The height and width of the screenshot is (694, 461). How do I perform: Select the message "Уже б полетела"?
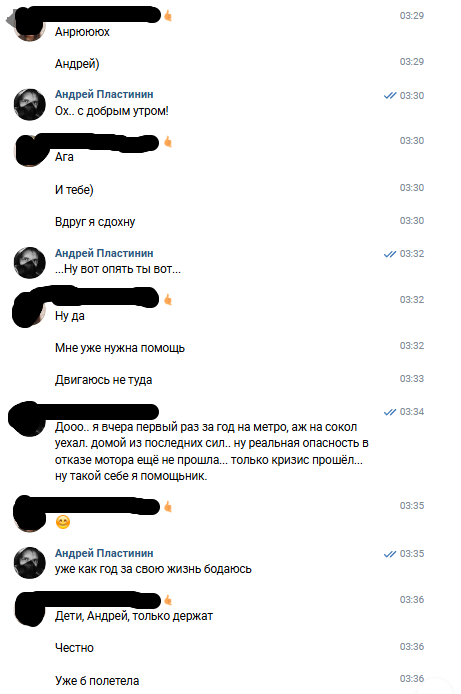[x=97, y=681]
